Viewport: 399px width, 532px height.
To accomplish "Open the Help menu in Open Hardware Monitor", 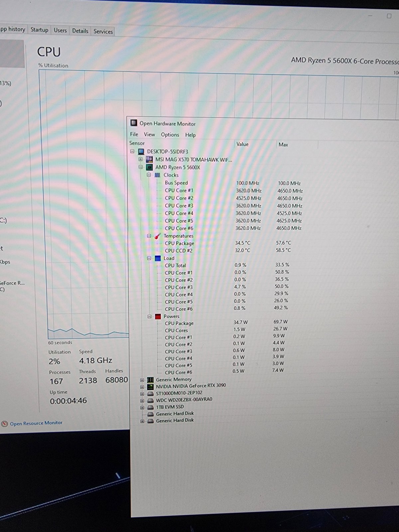I will pos(191,135).
